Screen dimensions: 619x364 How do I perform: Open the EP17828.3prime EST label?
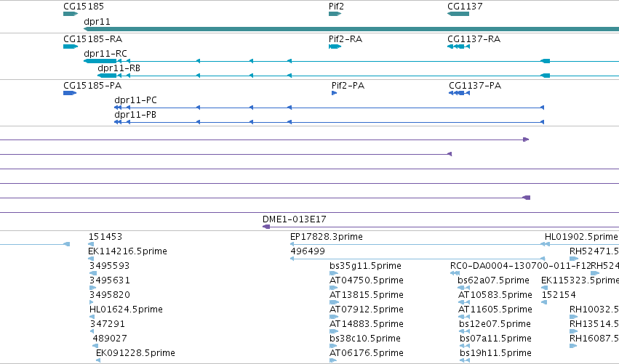pyautogui.click(x=327, y=237)
